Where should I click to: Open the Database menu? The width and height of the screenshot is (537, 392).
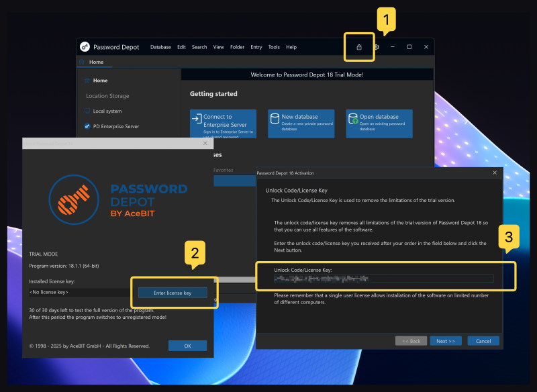click(x=160, y=47)
